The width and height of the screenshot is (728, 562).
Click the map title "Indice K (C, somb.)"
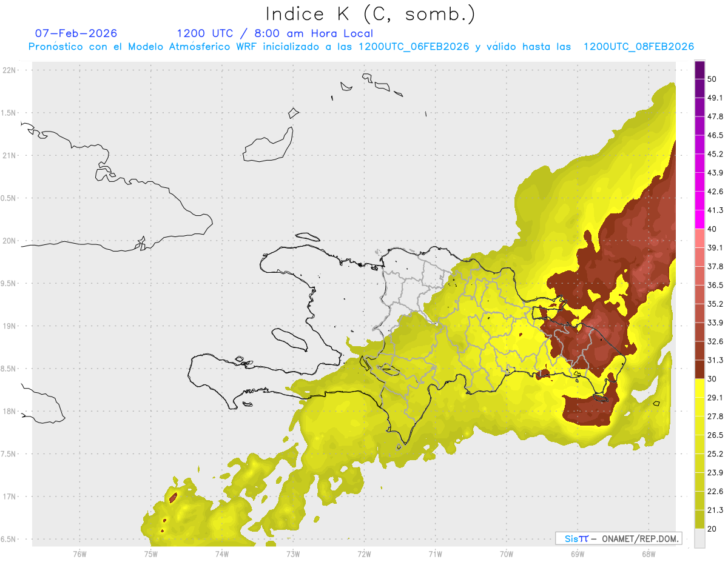coord(370,14)
